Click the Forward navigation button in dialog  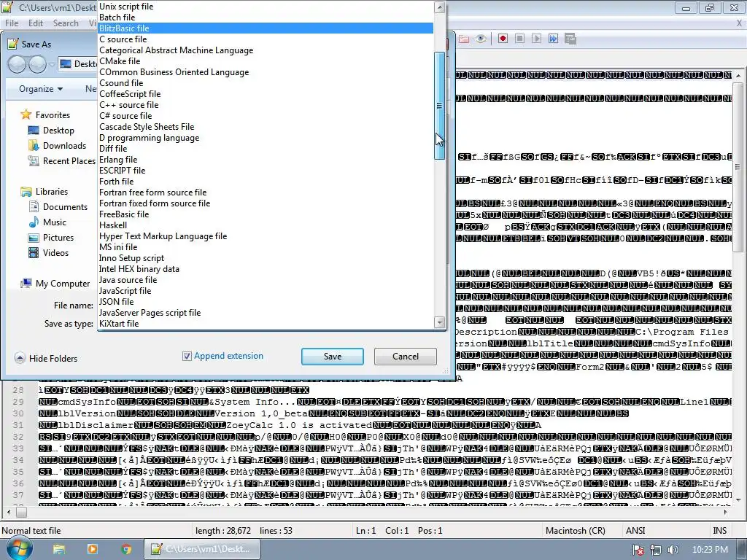[37, 64]
